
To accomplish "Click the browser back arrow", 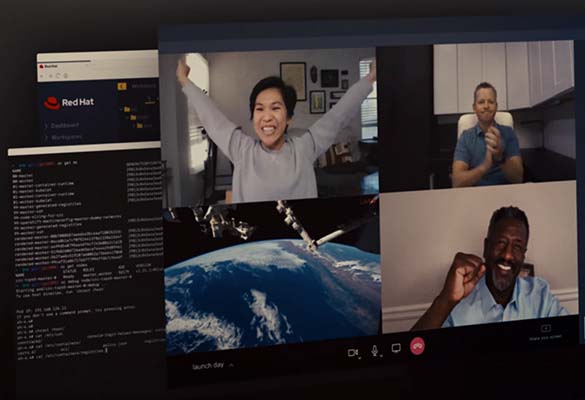I will (x=42, y=76).
